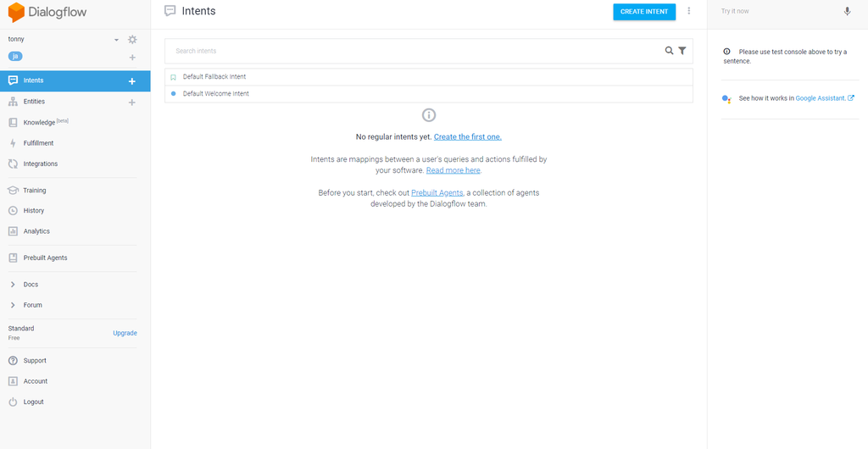
Task: Open the Analytics section
Action: click(x=36, y=231)
